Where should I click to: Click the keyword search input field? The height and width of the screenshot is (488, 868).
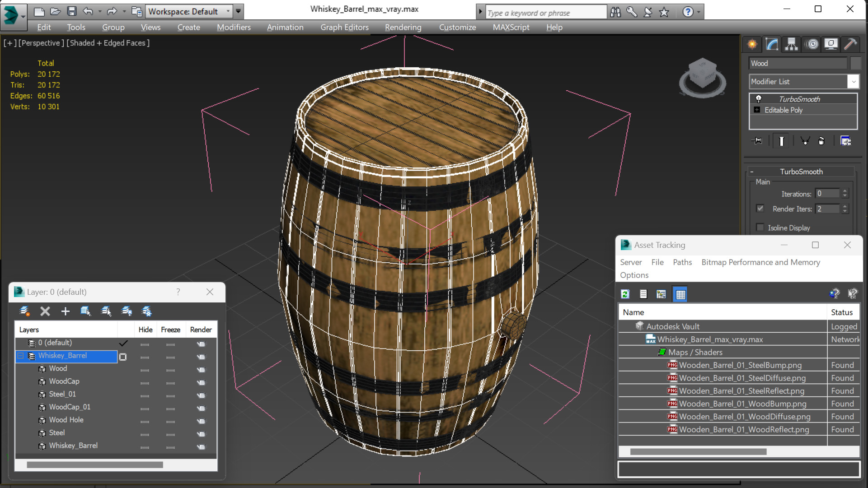[546, 13]
